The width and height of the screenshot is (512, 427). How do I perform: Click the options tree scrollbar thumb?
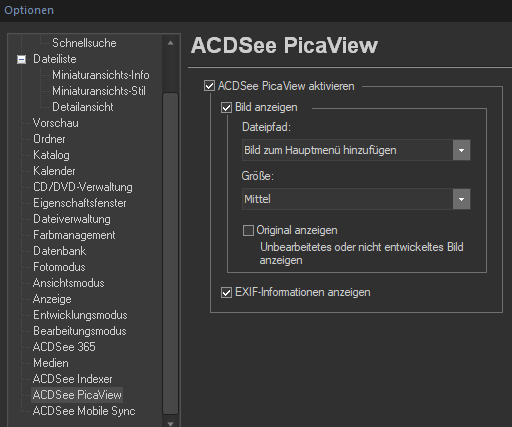pos(170,253)
